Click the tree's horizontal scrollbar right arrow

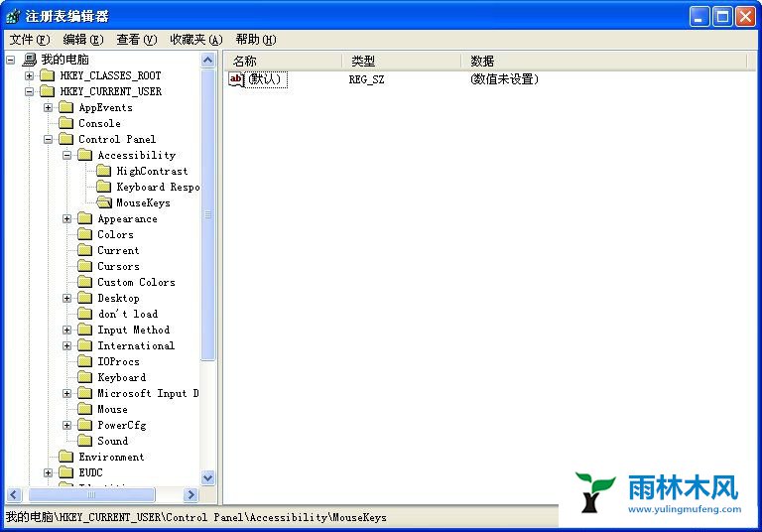click(x=192, y=494)
